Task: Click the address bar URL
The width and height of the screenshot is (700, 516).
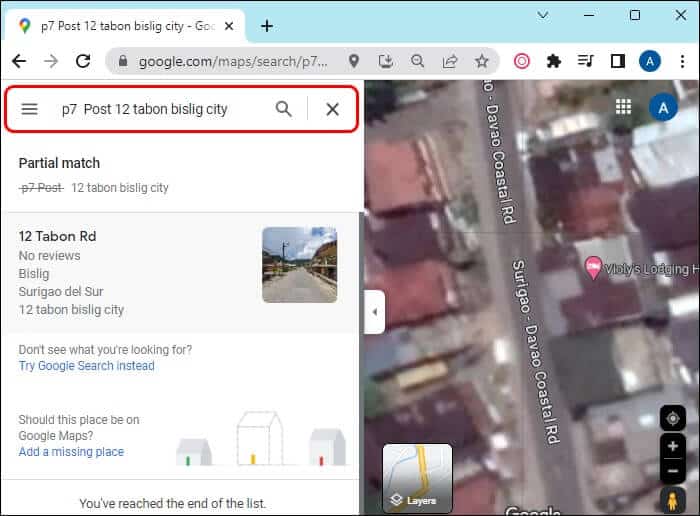Action: 233,62
